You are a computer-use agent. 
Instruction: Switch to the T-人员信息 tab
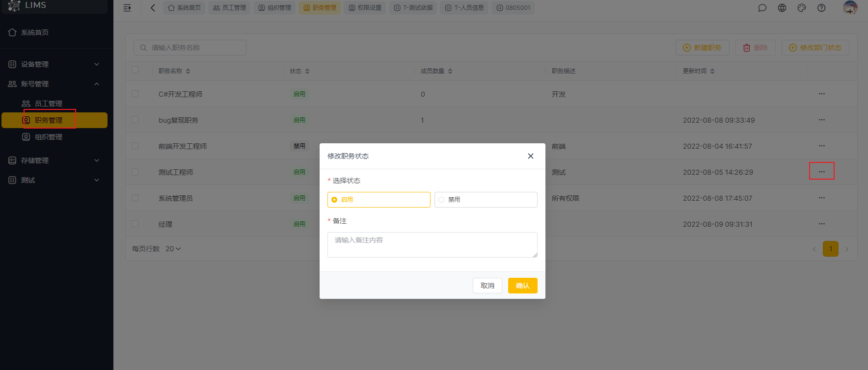click(464, 8)
